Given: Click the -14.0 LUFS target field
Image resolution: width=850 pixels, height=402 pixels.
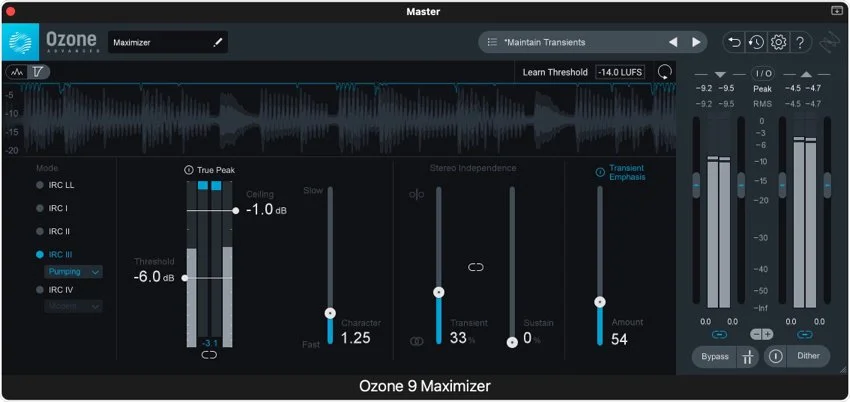Looking at the screenshot, I should [x=621, y=72].
